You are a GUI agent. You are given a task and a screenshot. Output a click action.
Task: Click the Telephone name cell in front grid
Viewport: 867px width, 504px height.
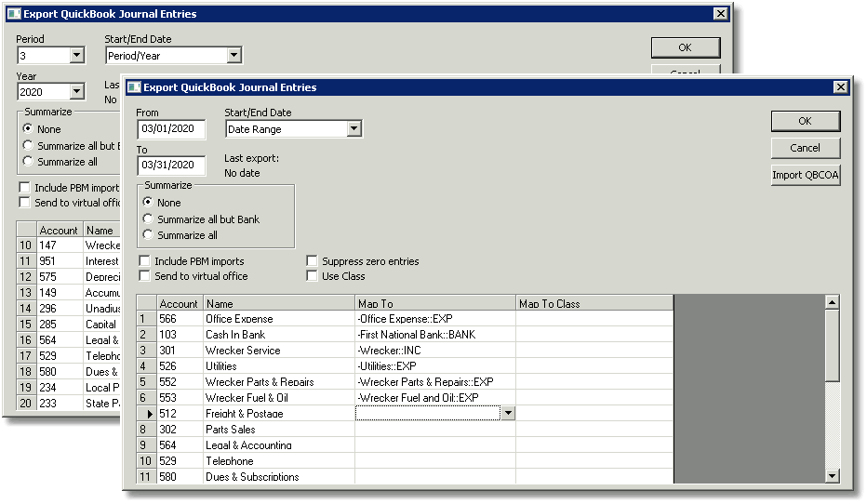coord(279,461)
